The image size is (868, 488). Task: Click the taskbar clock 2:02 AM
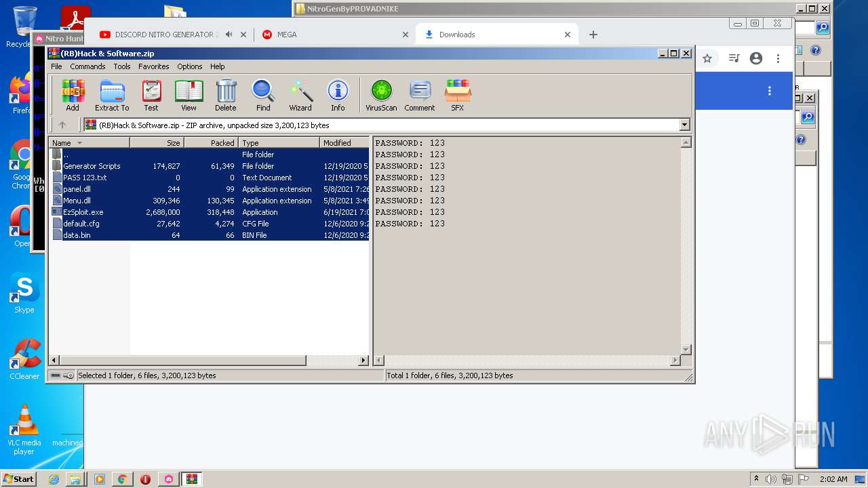[833, 479]
